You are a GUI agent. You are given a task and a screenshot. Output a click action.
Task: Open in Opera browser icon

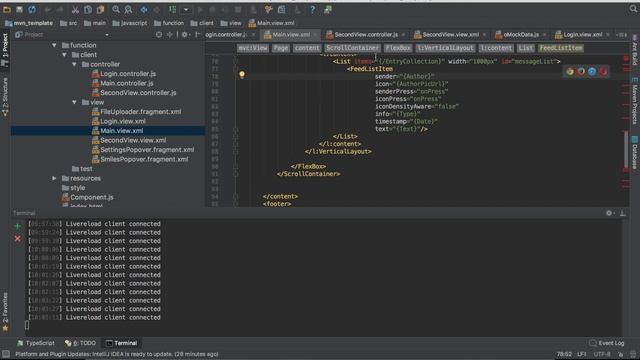click(603, 71)
